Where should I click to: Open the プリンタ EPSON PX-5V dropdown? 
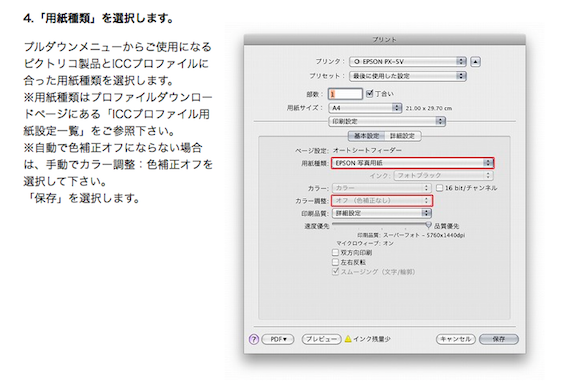click(408, 62)
